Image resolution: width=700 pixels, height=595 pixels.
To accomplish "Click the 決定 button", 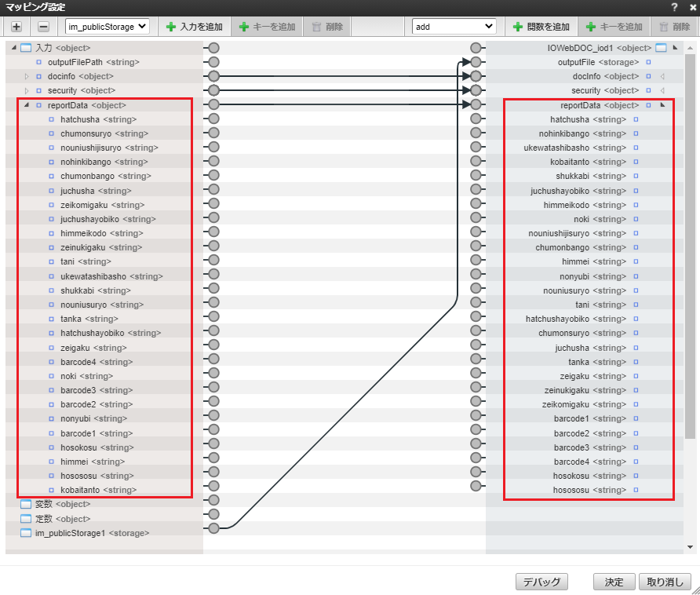I will coord(614,582).
